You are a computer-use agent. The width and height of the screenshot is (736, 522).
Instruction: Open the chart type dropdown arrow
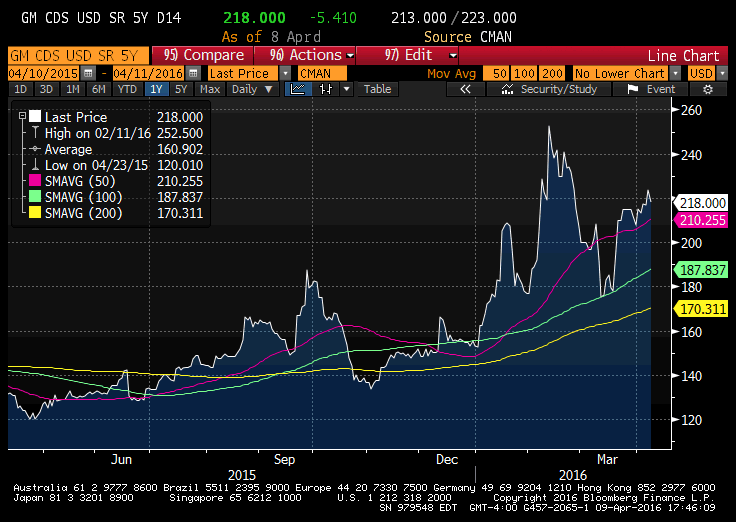(346, 89)
